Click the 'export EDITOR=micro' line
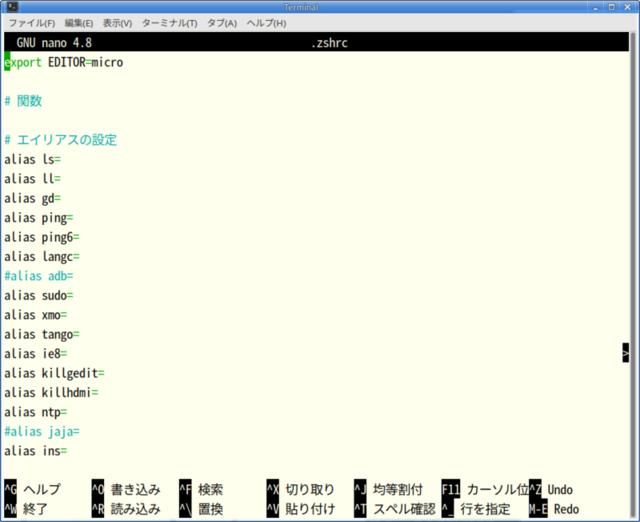 click(x=64, y=62)
